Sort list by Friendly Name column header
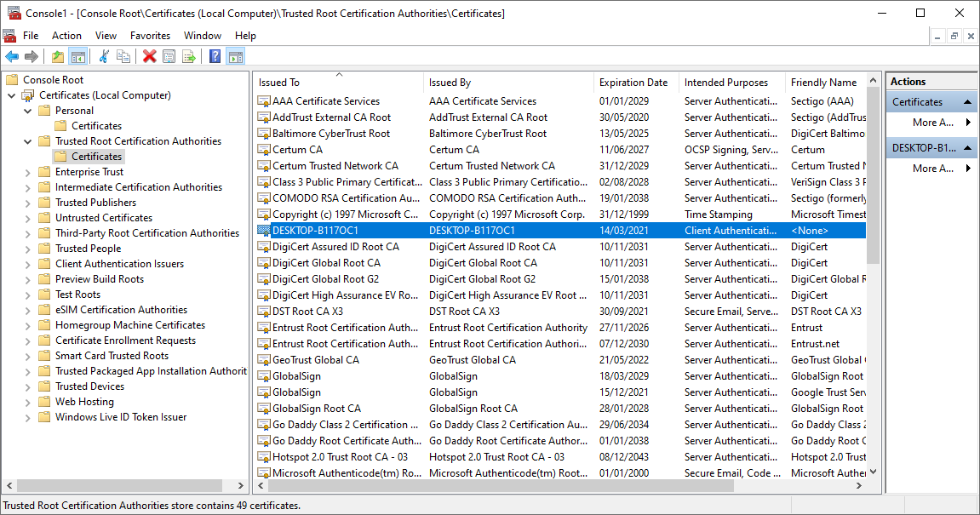Screen dimensions: 980x515 point(826,83)
